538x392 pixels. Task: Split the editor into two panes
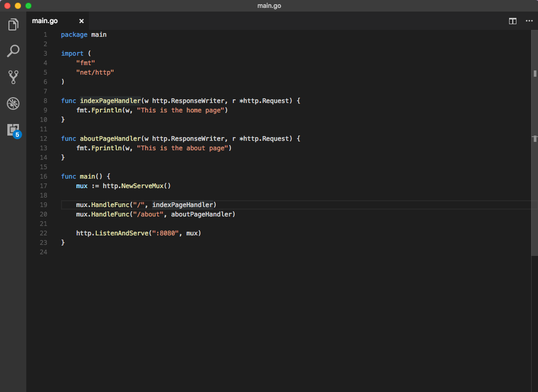tap(512, 21)
